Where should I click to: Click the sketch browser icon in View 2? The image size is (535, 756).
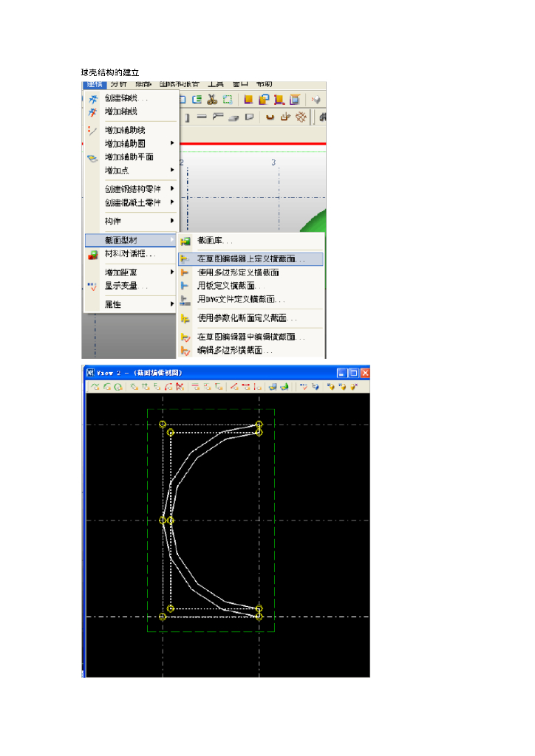(315, 387)
